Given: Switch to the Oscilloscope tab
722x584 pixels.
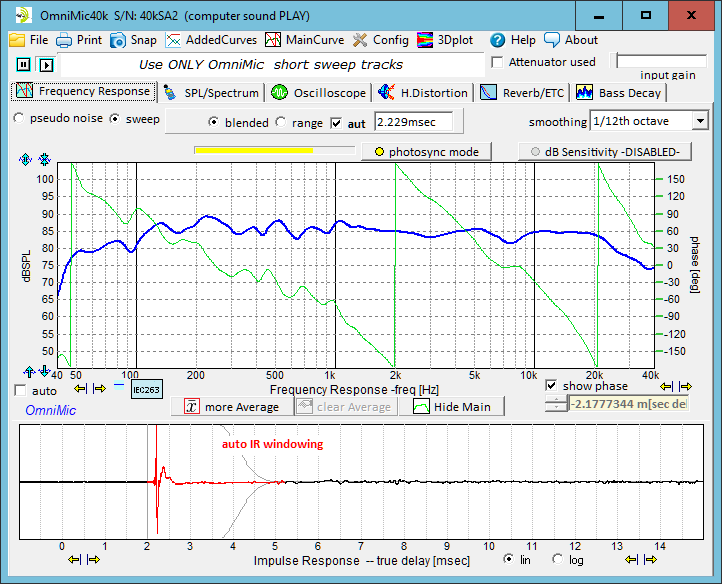Looking at the screenshot, I should click(x=319, y=92).
